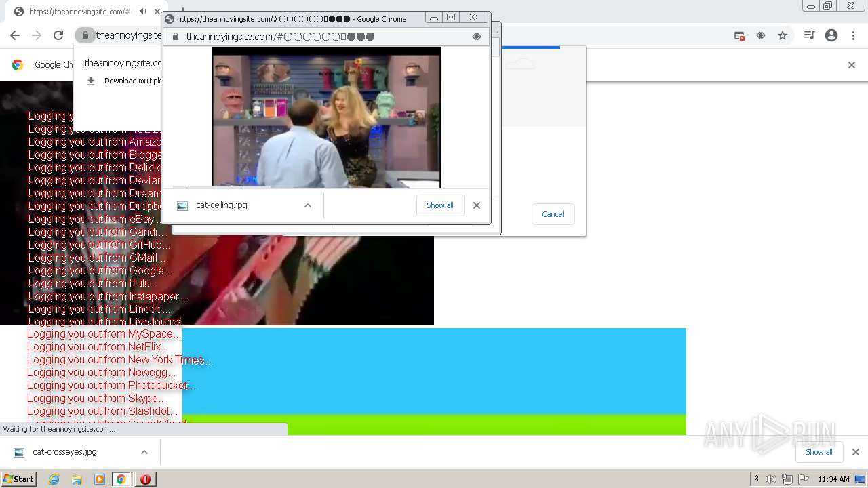Click the volume speaker tray icon
Viewport: 868px width, 488px height.
[x=771, y=479]
